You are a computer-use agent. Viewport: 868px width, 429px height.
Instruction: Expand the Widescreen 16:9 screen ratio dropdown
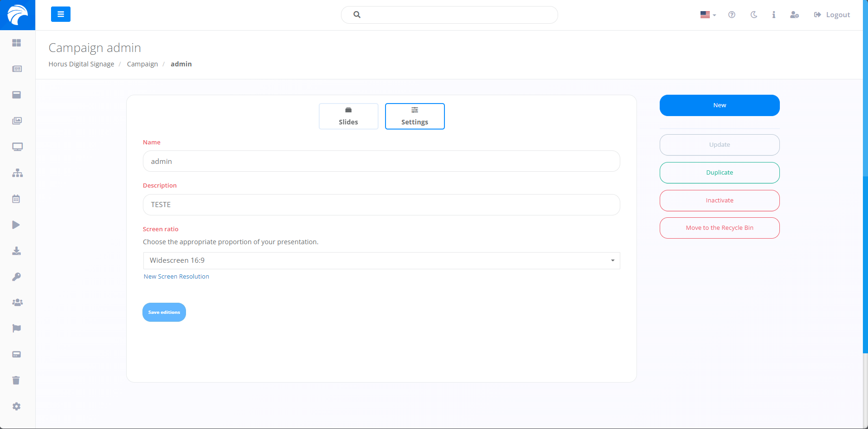[381, 260]
